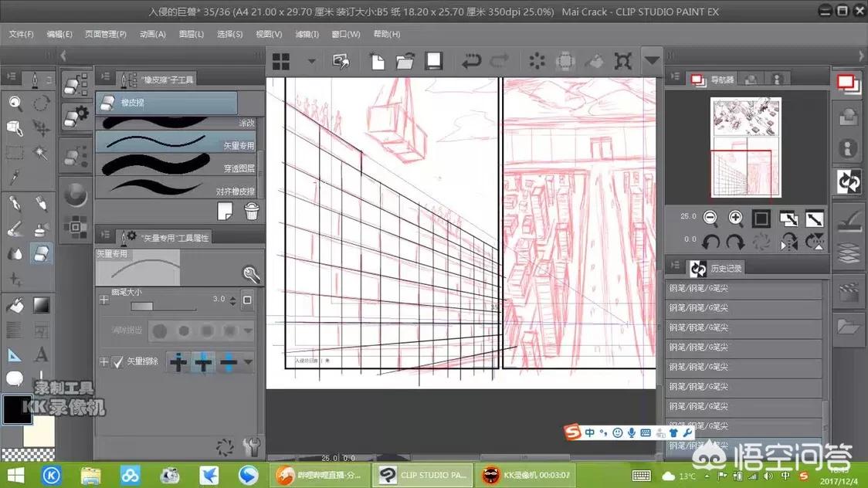
Task: Open the vector erase mode dropdown arrow
Action: (x=248, y=362)
